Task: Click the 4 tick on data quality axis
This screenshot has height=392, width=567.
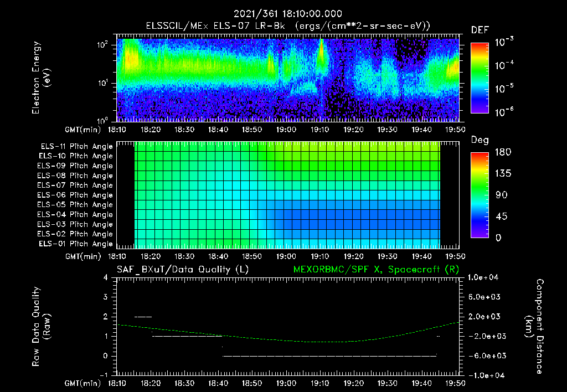Action: click(x=105, y=277)
